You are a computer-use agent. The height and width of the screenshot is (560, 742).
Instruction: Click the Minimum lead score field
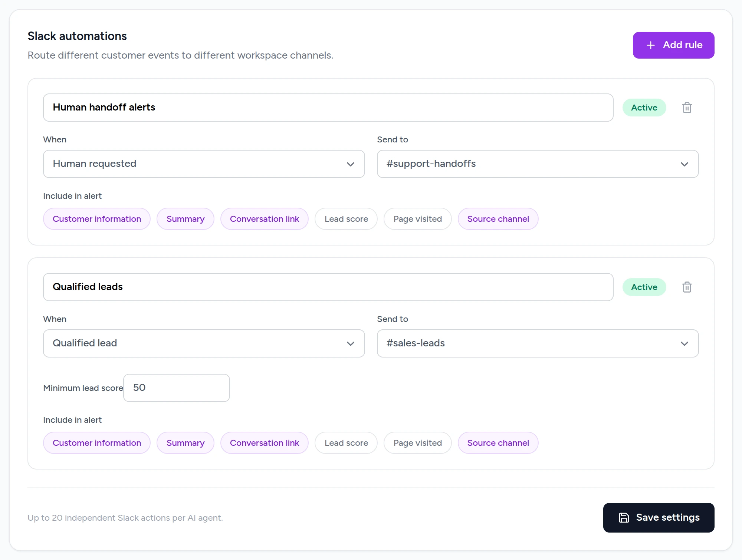[177, 388]
